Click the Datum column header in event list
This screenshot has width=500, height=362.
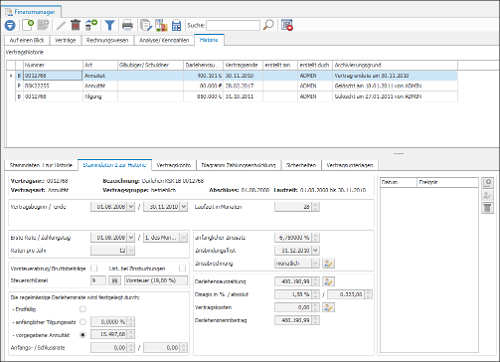[x=399, y=182]
